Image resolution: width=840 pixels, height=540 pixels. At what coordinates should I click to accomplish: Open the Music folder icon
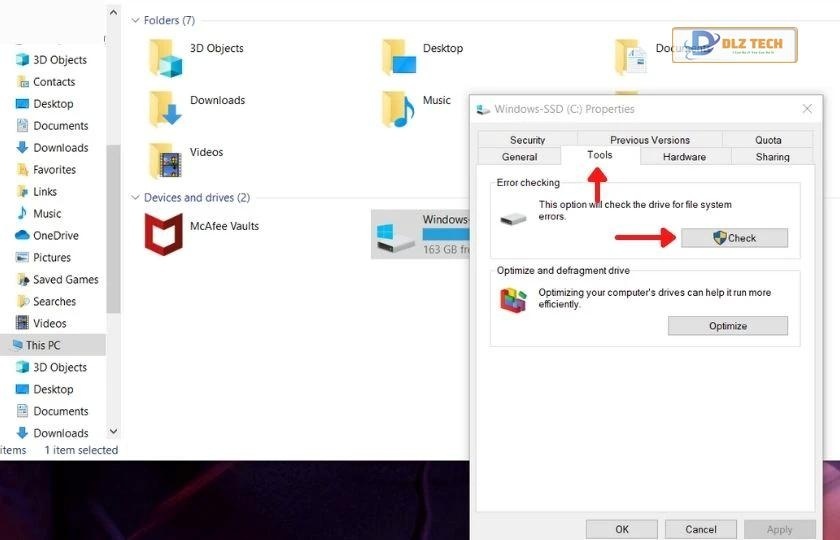click(398, 109)
